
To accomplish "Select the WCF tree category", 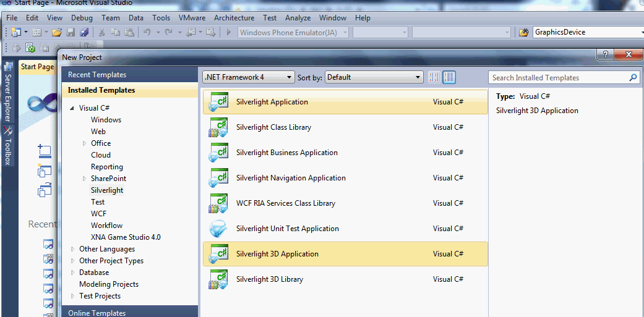I will [98, 214].
